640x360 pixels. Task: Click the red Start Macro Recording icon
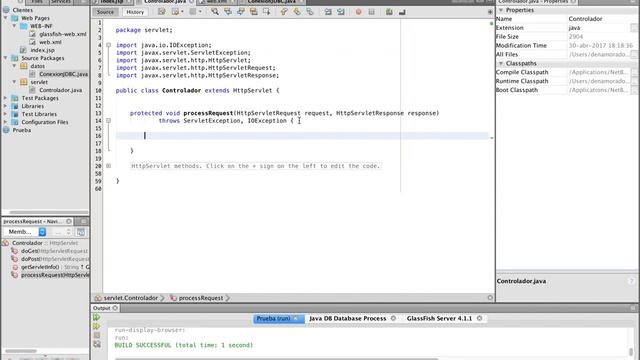[x=358, y=12]
